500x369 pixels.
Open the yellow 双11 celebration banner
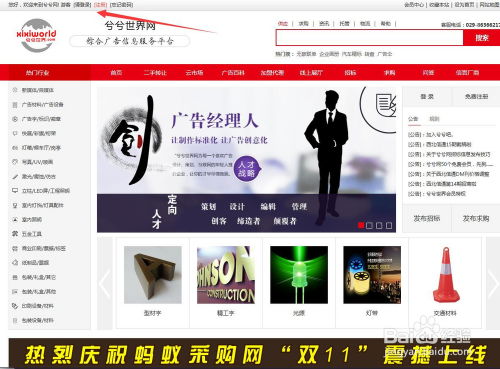coord(254,353)
